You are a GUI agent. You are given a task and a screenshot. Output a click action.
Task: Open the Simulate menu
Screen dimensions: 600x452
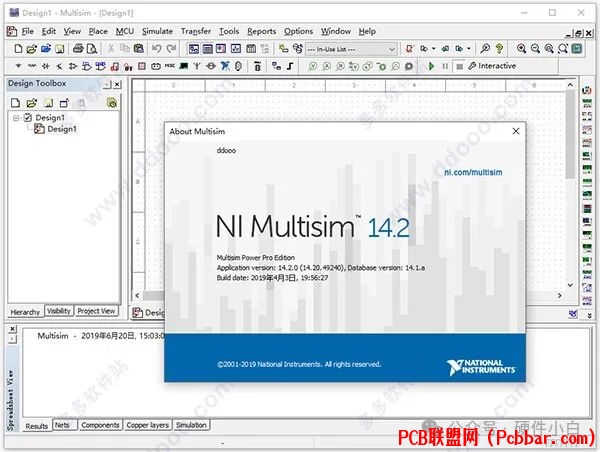[157, 31]
